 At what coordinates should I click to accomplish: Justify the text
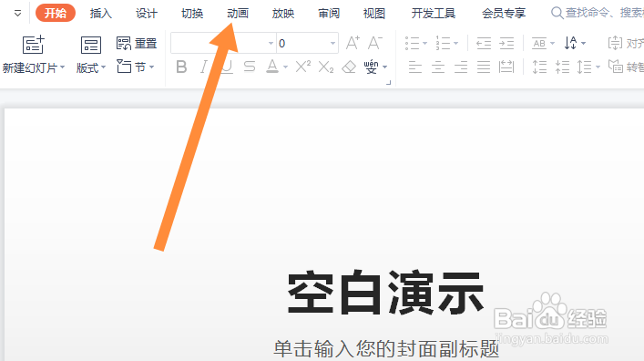click(x=484, y=67)
